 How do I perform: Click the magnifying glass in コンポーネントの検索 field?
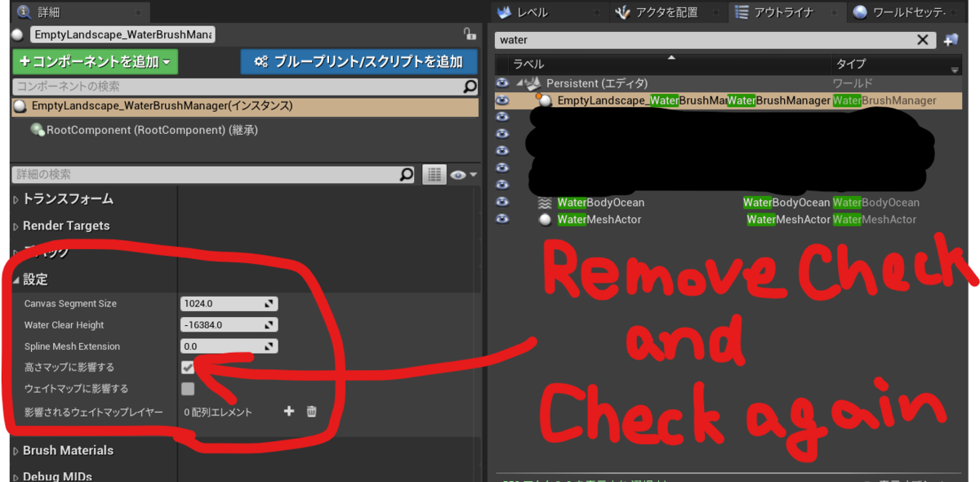pyautogui.click(x=470, y=87)
